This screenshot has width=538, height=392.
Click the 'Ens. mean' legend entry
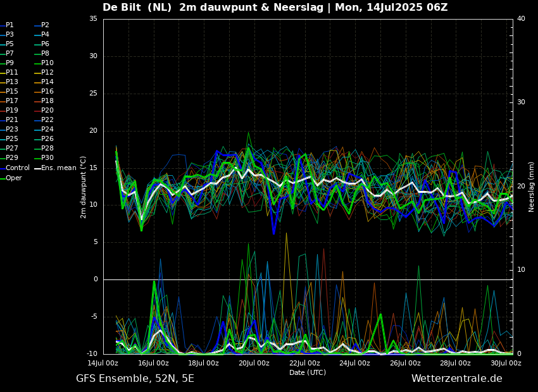tap(55, 168)
